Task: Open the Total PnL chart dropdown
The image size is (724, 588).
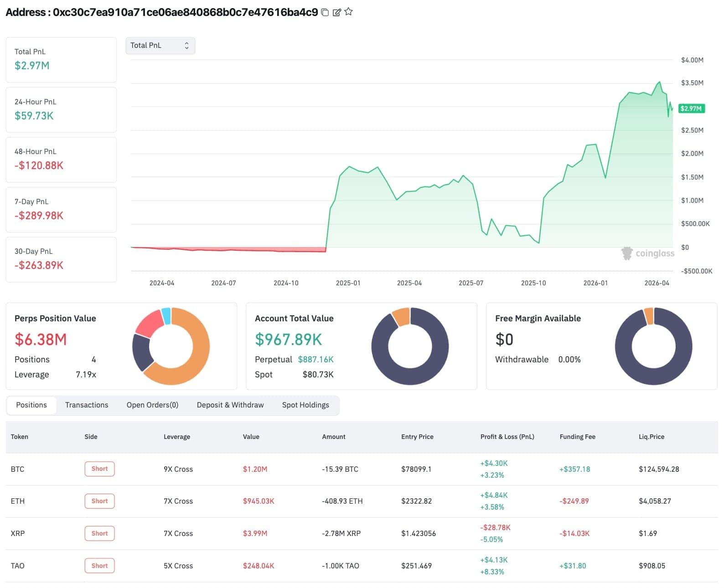Action: pos(160,46)
